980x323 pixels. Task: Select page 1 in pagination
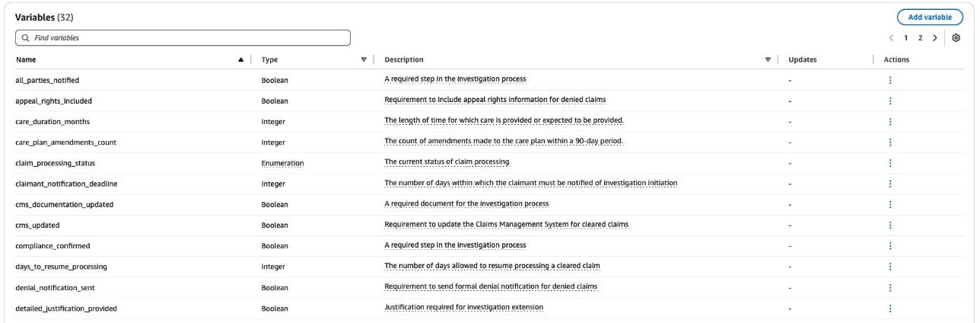click(x=906, y=37)
